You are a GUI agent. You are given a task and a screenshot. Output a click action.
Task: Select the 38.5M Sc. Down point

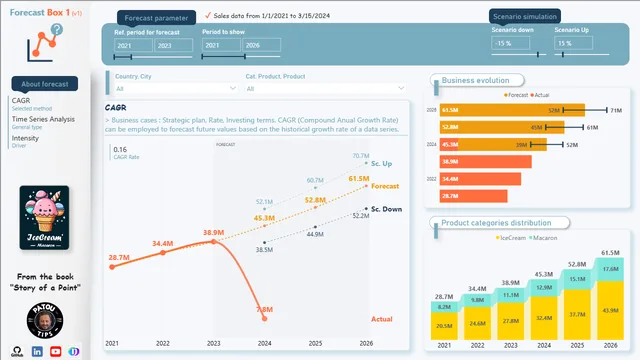click(264, 242)
